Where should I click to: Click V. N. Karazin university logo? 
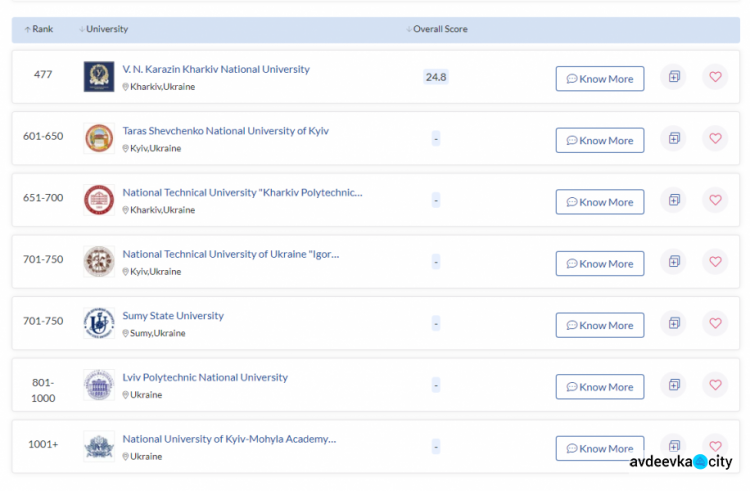point(99,77)
